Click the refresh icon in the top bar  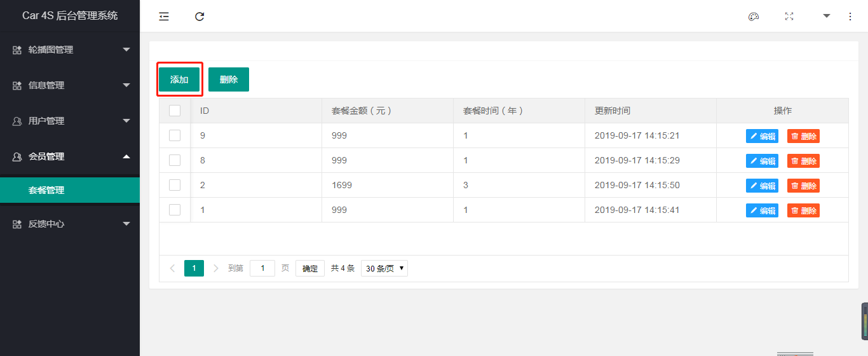click(200, 17)
